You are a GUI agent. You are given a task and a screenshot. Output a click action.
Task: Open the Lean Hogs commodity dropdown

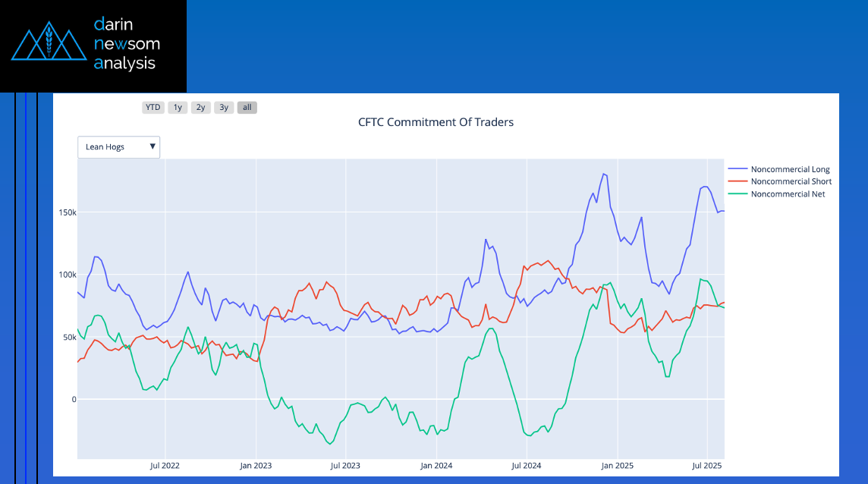coord(118,147)
